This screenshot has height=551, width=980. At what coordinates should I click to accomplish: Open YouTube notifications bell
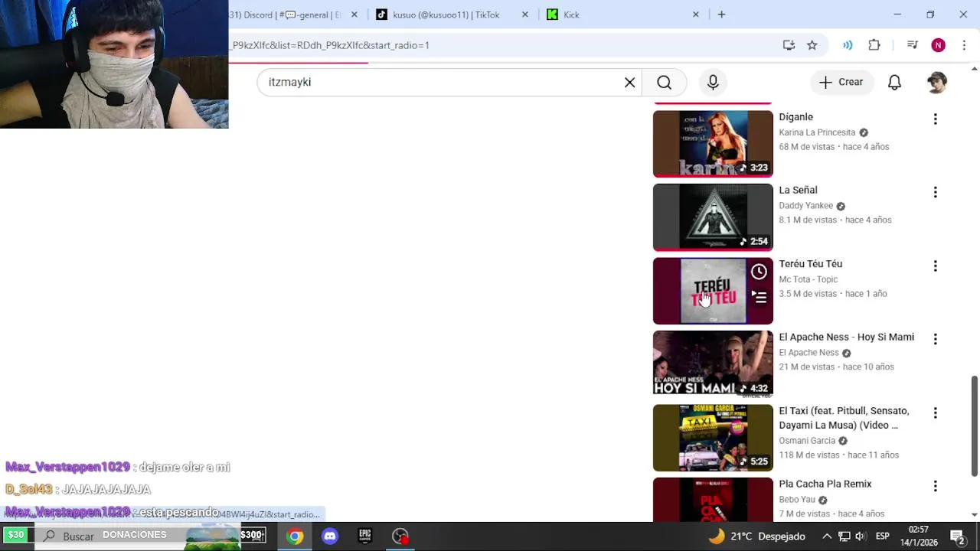coord(894,82)
